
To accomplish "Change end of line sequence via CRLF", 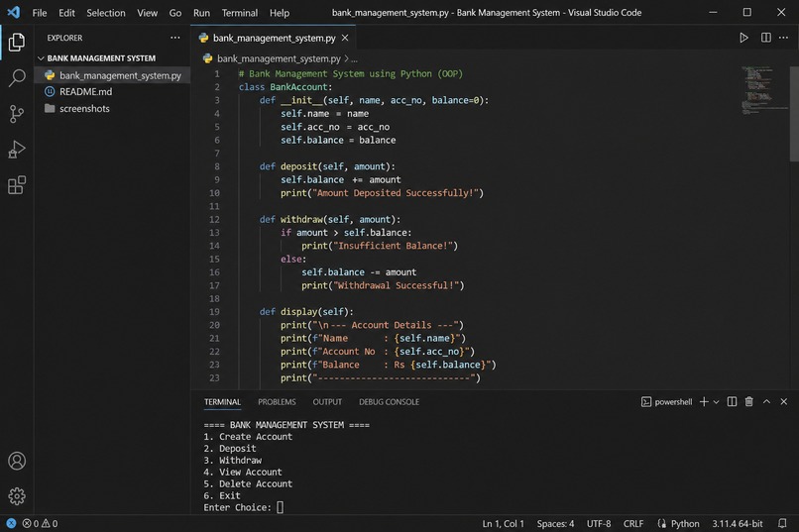I will [633, 523].
